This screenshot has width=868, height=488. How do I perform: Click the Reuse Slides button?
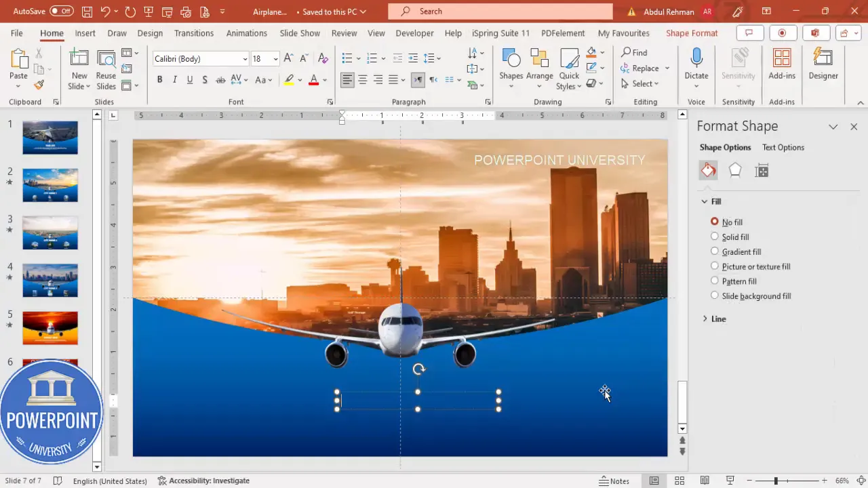pyautogui.click(x=106, y=70)
